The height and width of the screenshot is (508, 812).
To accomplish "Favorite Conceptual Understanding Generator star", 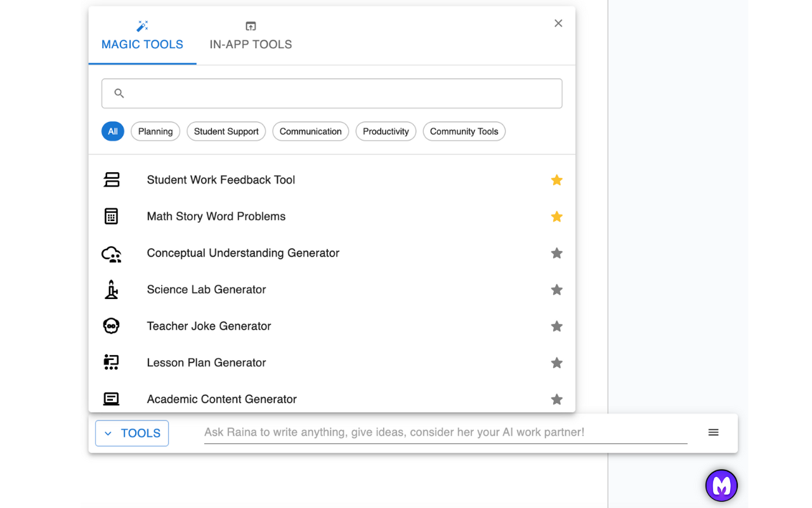I will pyautogui.click(x=557, y=253).
